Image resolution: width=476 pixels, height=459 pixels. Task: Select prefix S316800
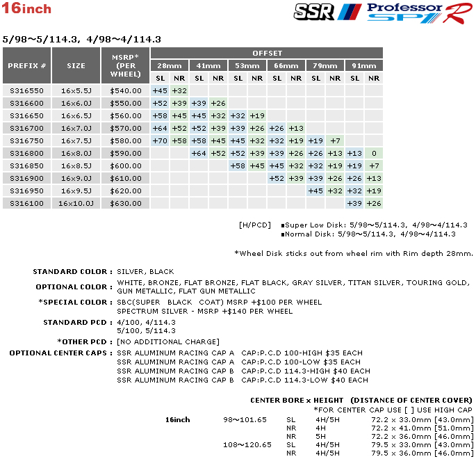click(x=26, y=153)
